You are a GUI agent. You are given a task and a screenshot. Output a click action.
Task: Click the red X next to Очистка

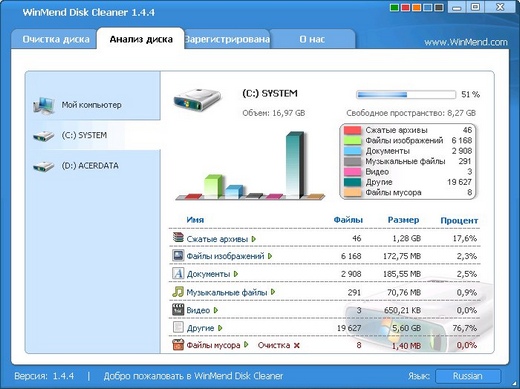(297, 346)
